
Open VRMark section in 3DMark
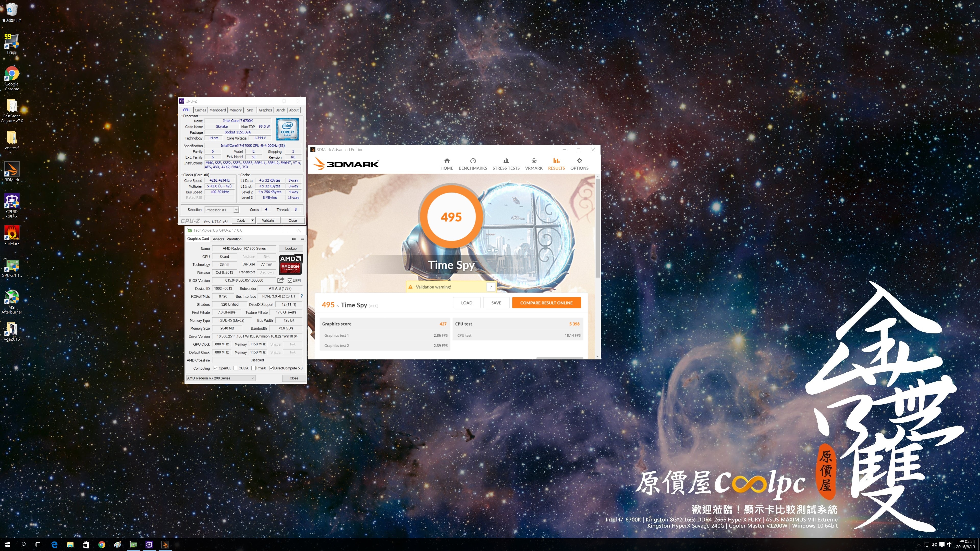(x=534, y=164)
